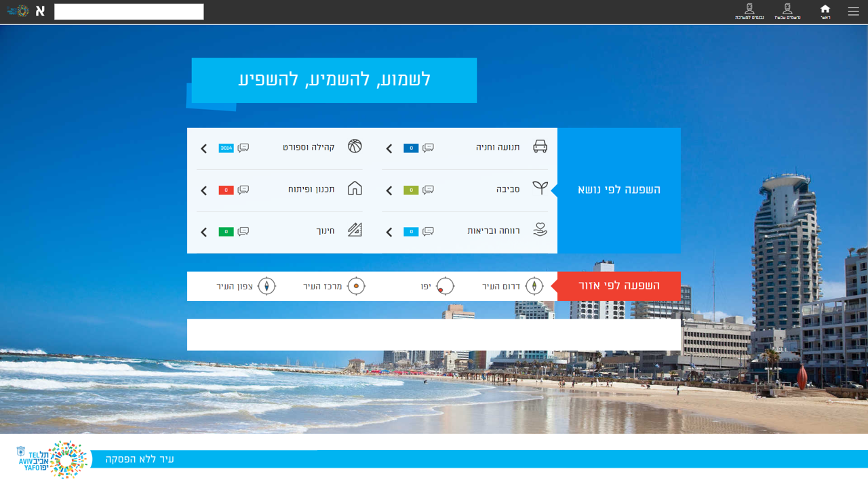868x488 pixels.
Task: Click the לשמוע, להשמיע, להשפיע banner
Action: 334,80
